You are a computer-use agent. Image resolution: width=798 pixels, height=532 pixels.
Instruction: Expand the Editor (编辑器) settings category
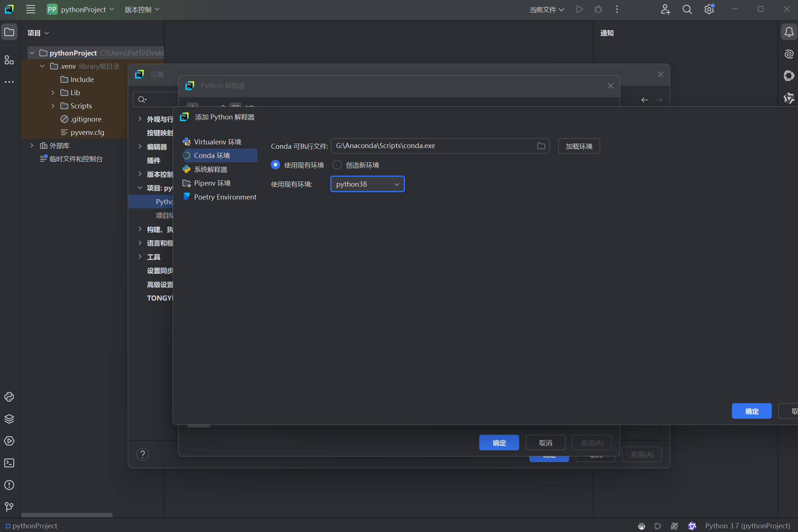[x=140, y=146]
